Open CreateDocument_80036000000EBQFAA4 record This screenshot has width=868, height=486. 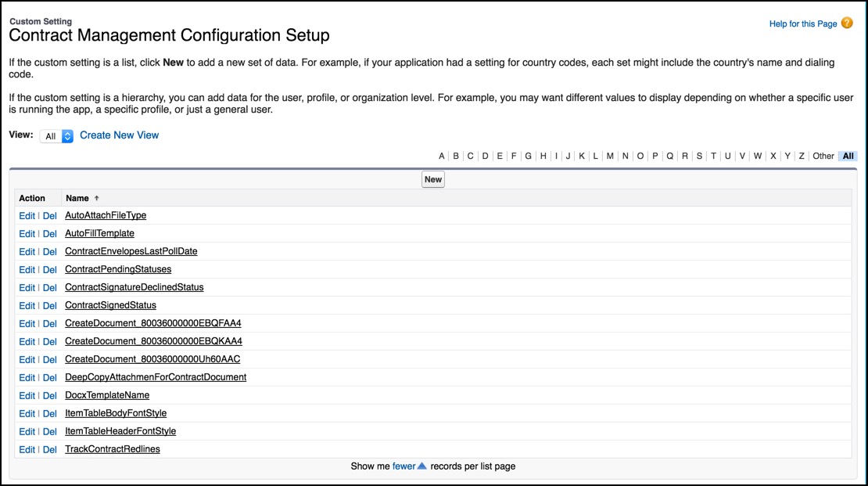(x=152, y=323)
